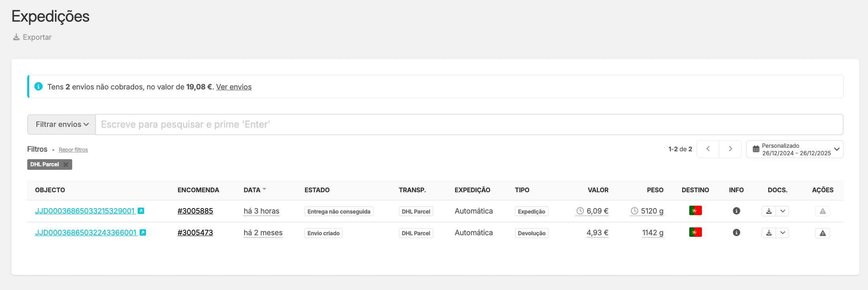Download documents for the Expedição shipment
868x290 pixels.
(769, 211)
